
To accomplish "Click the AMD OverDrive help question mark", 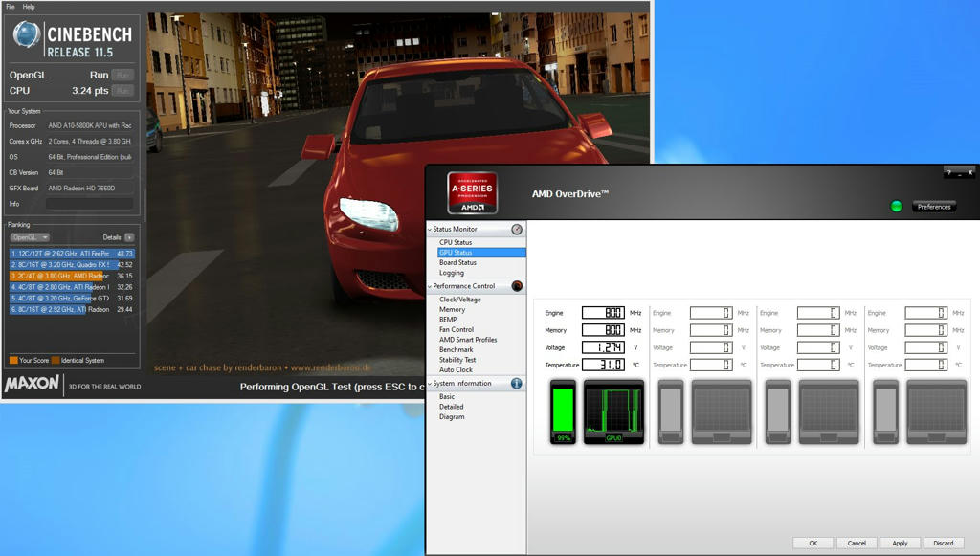I will (x=948, y=173).
